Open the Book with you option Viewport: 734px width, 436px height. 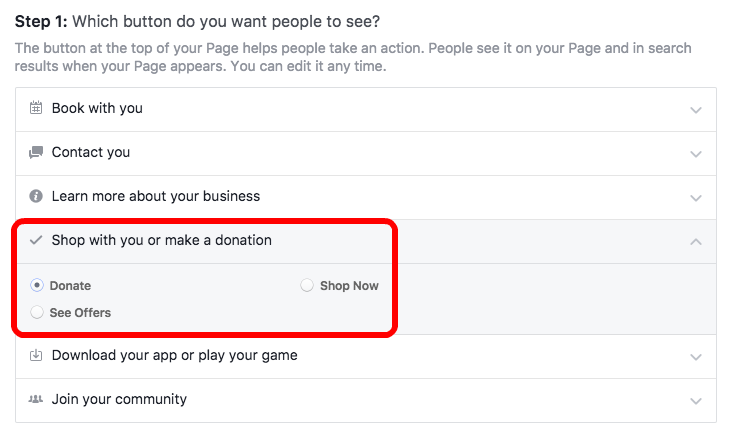[366, 110]
